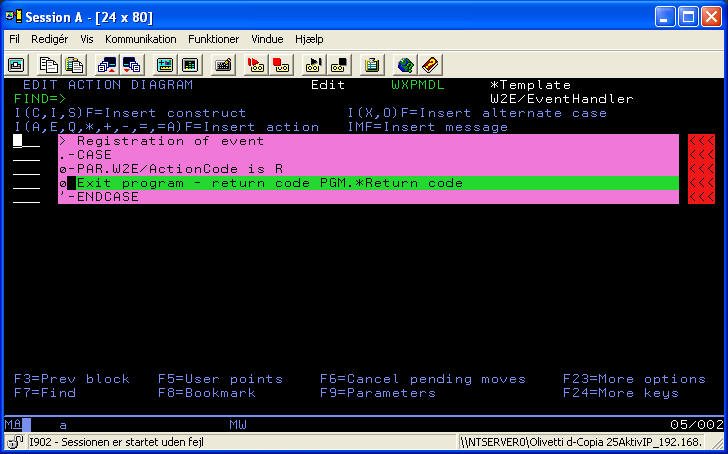Click the F5=User points hotspot

click(x=220, y=379)
